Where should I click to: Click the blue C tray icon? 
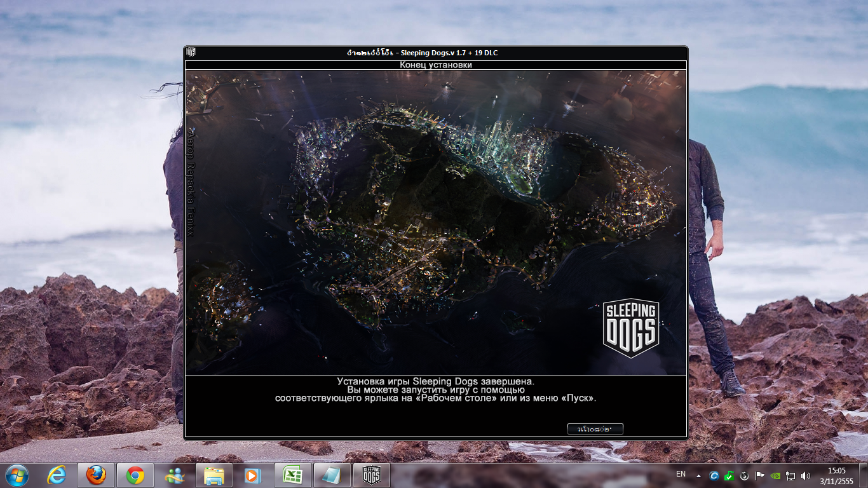(714, 475)
